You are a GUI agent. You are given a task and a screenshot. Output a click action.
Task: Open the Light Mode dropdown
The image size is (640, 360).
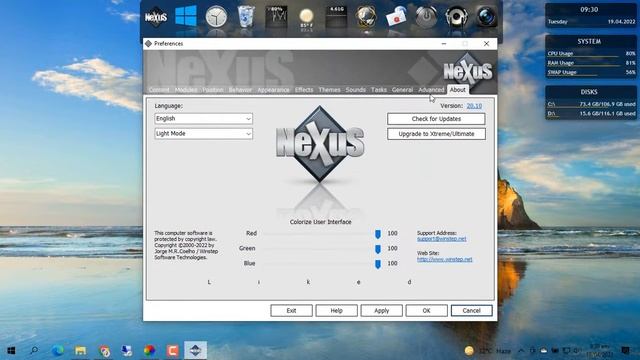[203, 134]
